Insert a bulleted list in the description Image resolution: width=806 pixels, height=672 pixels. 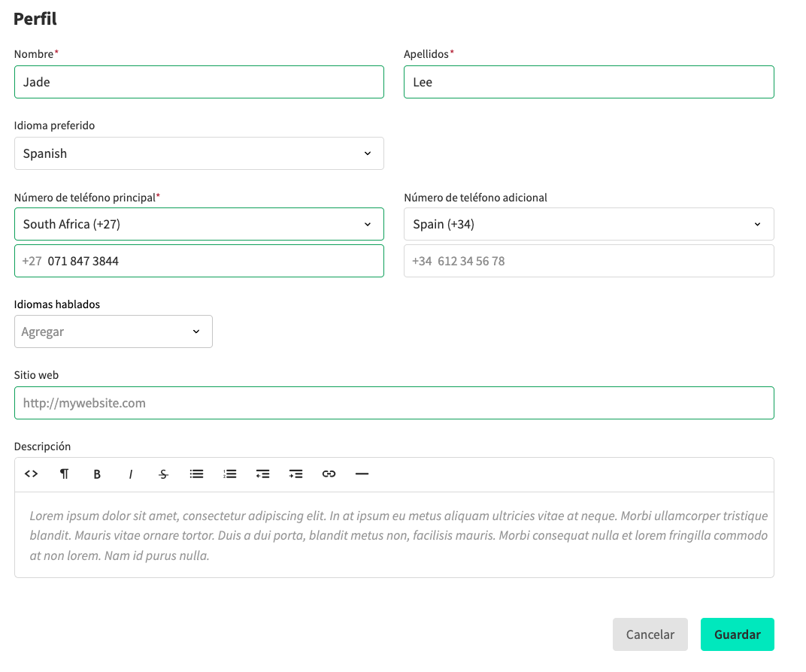coord(196,474)
